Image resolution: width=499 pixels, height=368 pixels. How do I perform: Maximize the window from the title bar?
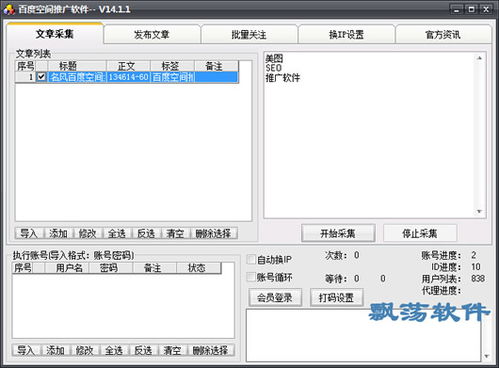coord(471,9)
